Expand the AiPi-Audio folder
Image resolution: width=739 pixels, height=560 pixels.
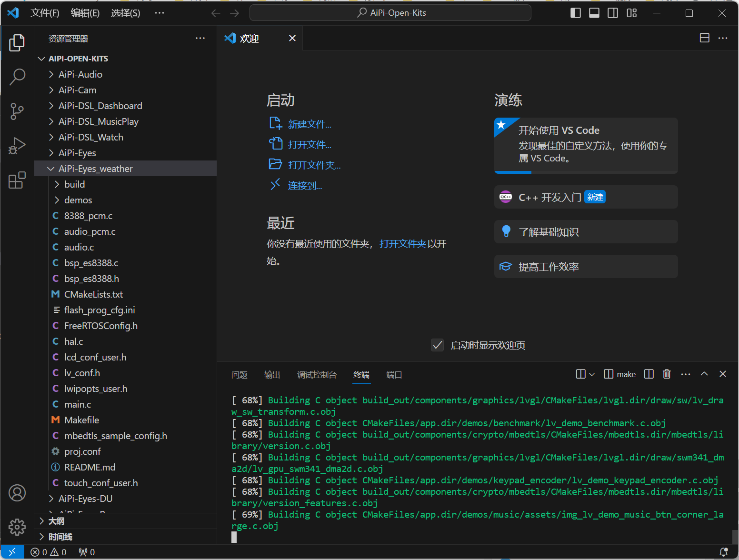click(x=126, y=74)
